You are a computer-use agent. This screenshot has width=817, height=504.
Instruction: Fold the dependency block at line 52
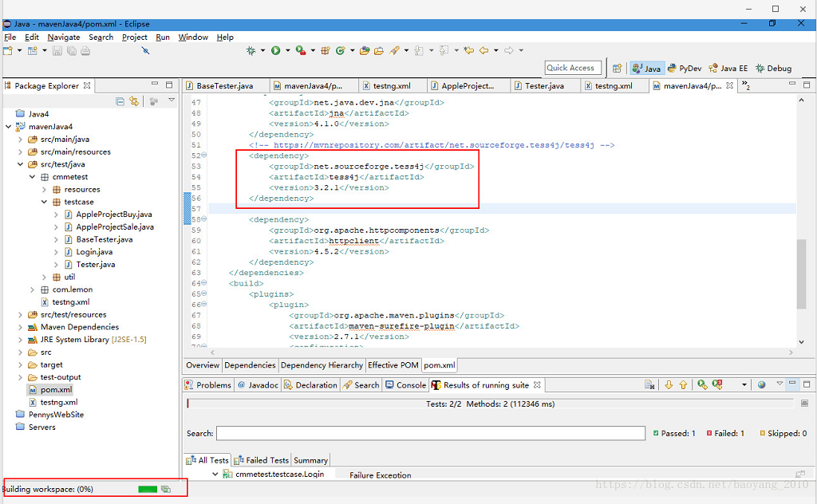coord(204,156)
